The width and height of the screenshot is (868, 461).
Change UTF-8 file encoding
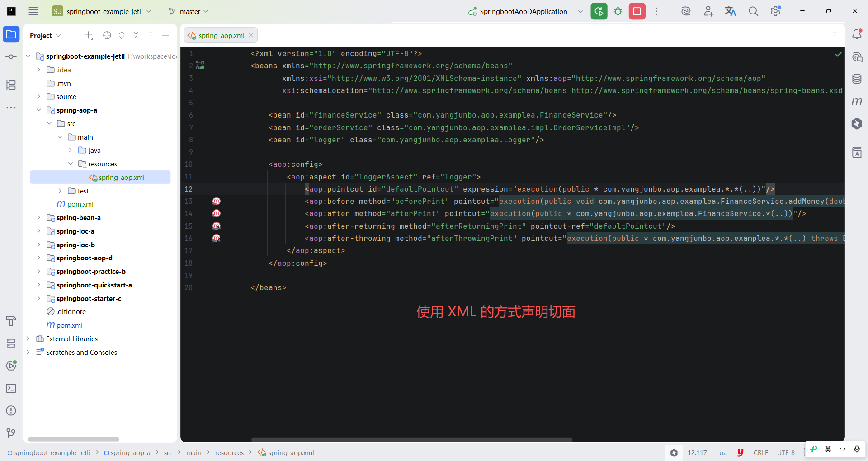coord(786,452)
